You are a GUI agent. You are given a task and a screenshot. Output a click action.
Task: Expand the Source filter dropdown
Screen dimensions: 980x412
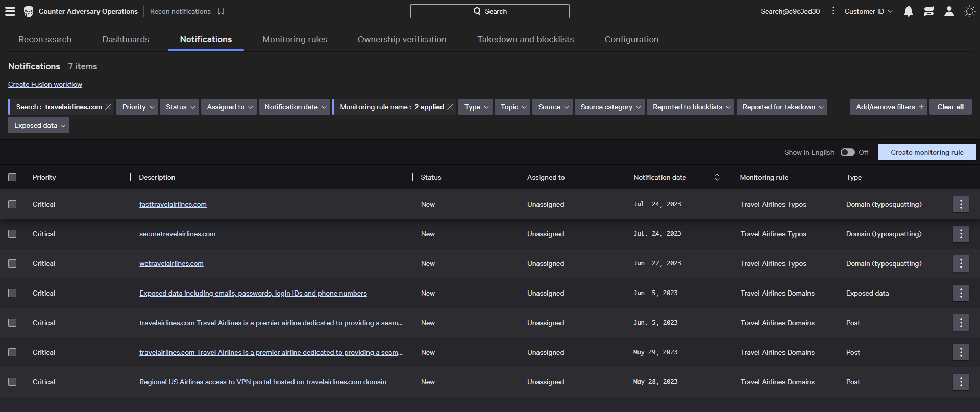tap(552, 107)
